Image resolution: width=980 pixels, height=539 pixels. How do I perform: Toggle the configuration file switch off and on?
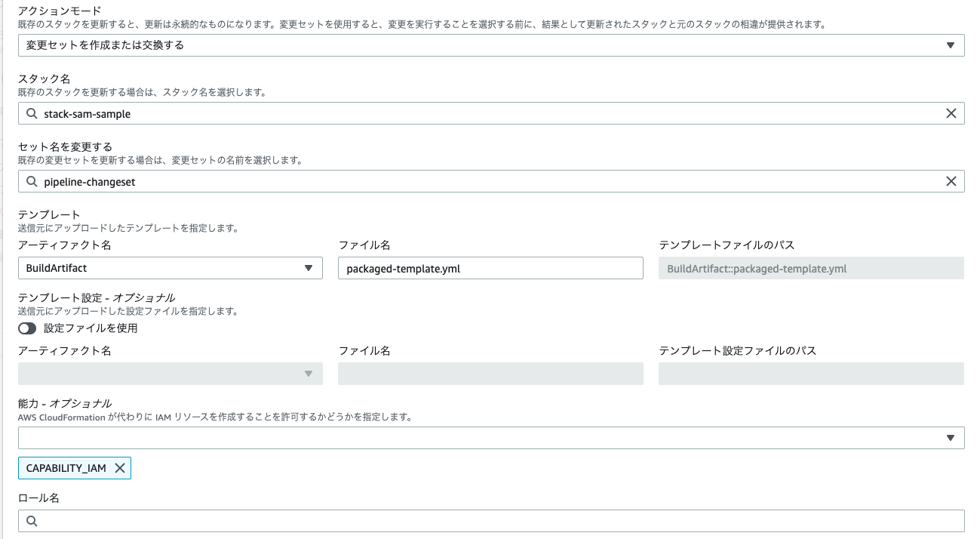(26, 328)
